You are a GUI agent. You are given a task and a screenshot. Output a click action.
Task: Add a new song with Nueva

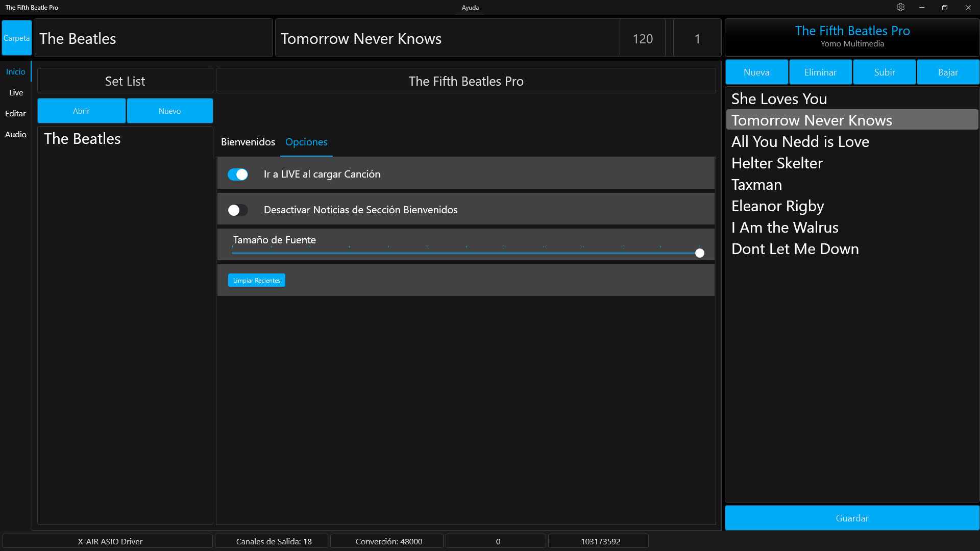point(756,72)
